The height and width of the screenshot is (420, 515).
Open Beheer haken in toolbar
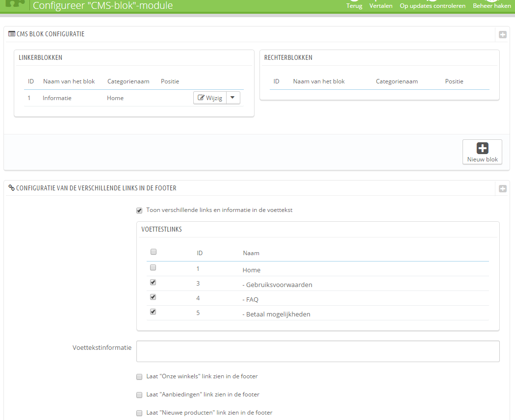491,4
